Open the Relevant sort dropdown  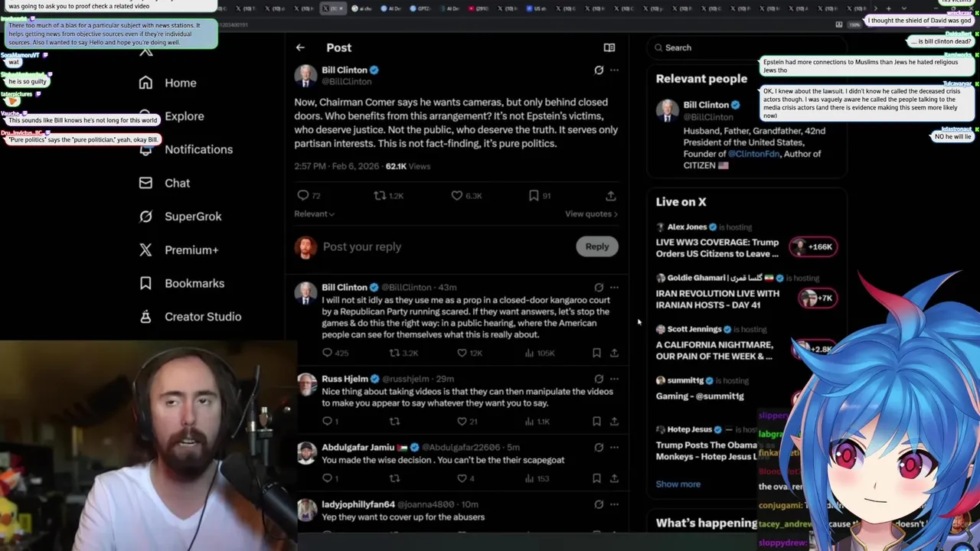pyautogui.click(x=314, y=214)
